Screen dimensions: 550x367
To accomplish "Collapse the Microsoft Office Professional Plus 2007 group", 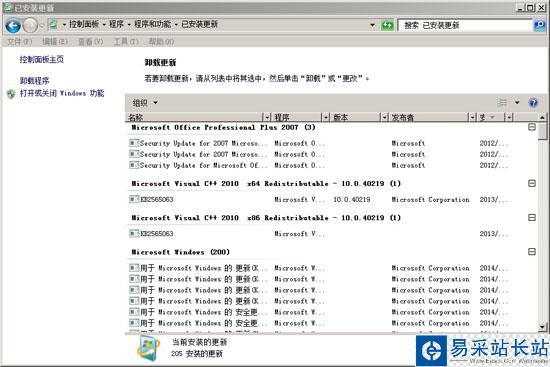I will 532,127.
